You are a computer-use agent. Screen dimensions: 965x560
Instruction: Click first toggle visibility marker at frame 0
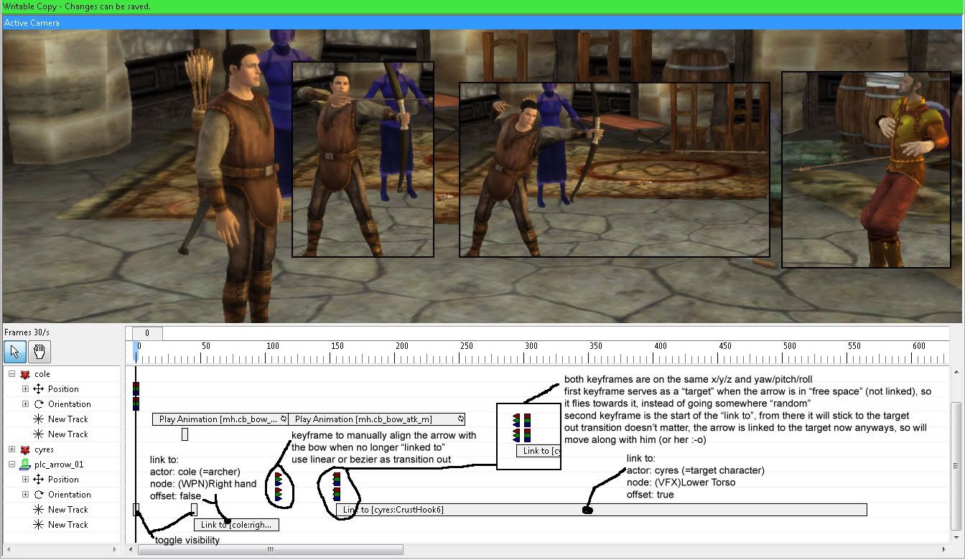point(136,509)
